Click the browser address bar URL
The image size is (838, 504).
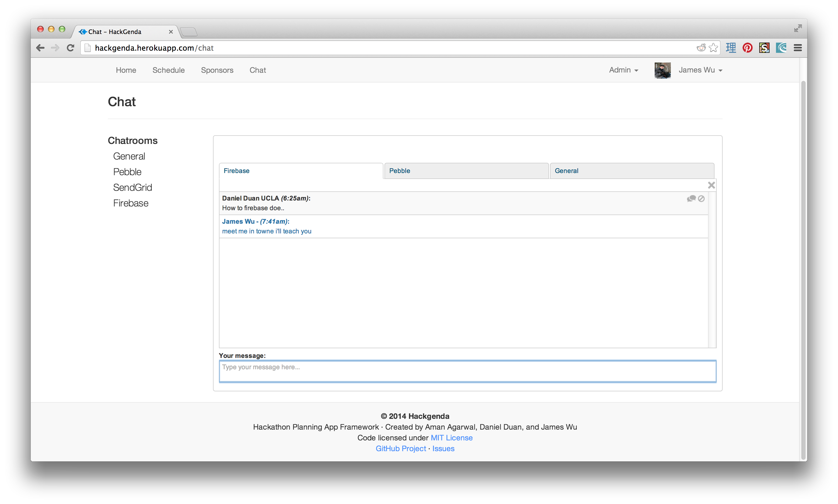click(x=154, y=48)
